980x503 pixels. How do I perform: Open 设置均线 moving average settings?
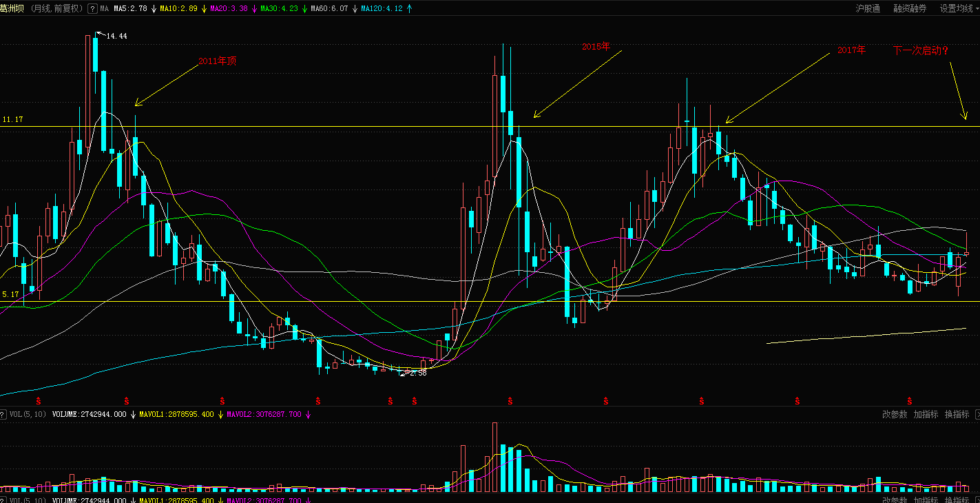click(x=956, y=8)
